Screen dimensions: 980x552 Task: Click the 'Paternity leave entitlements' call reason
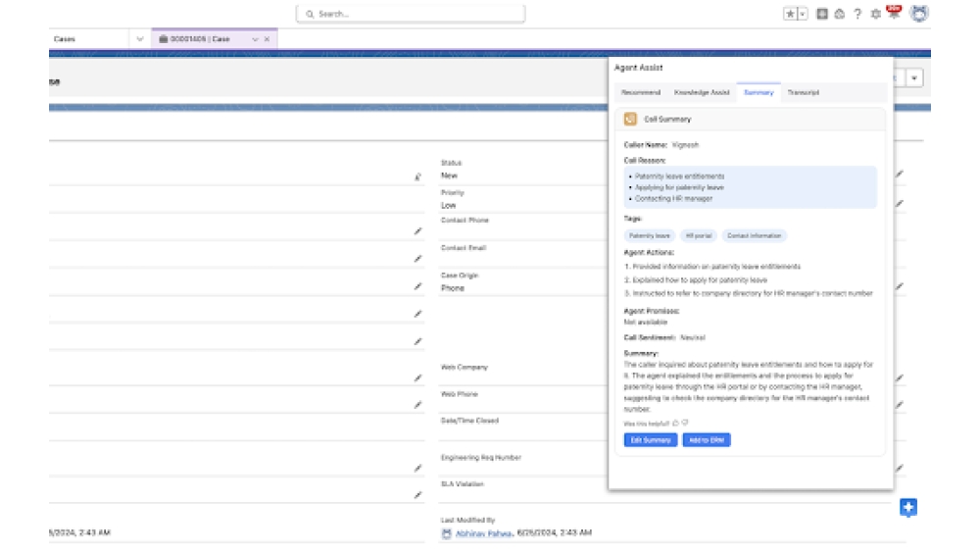click(x=679, y=176)
